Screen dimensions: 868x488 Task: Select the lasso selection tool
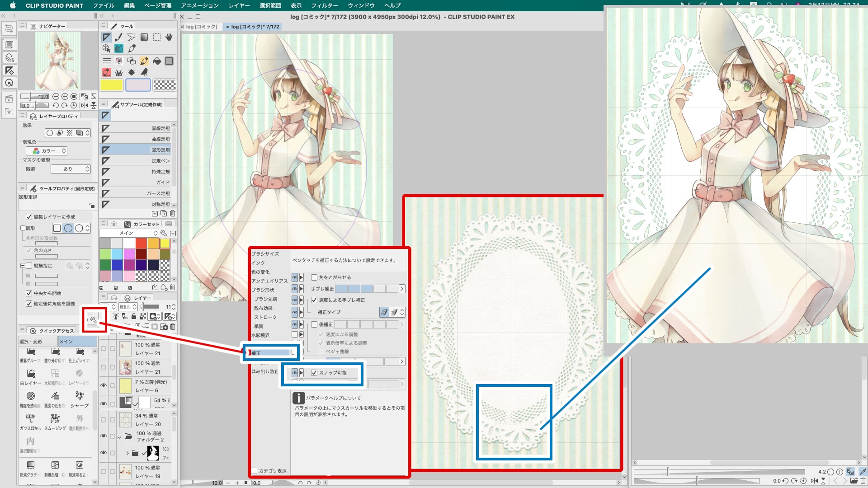[132, 37]
